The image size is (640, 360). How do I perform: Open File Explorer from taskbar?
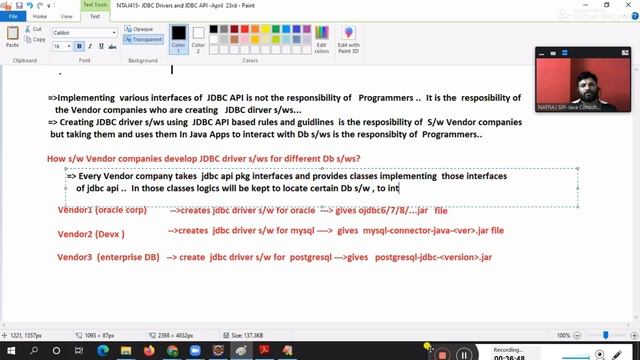coord(126,351)
